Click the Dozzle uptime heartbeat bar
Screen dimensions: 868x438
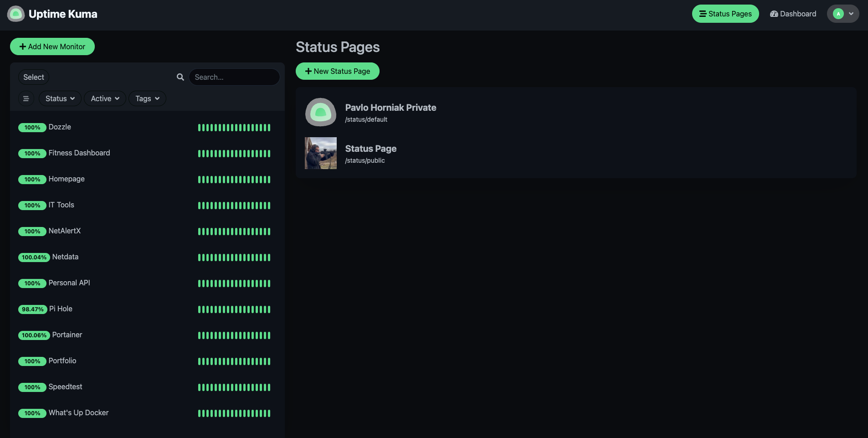point(234,127)
